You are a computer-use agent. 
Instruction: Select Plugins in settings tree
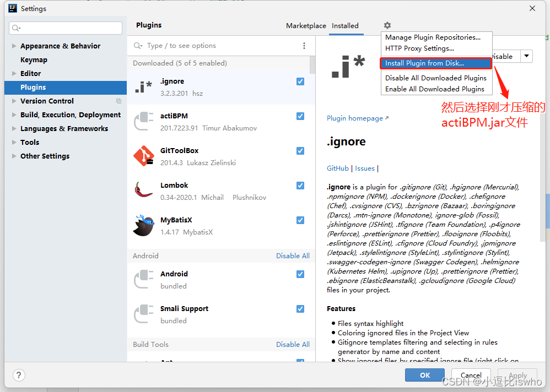(66, 87)
